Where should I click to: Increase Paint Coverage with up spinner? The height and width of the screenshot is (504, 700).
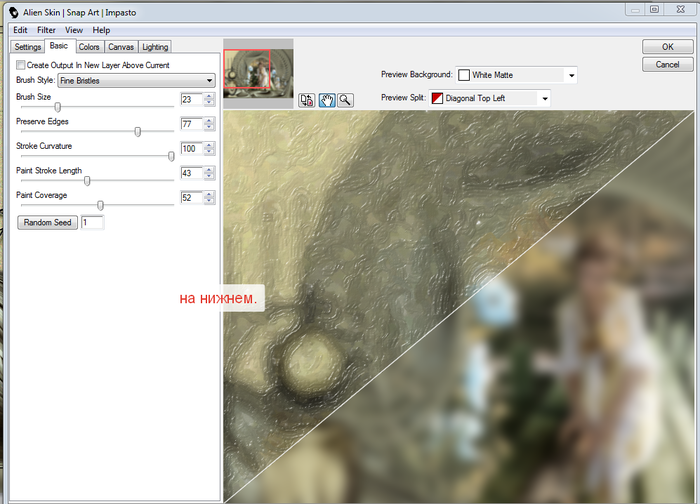(209, 194)
